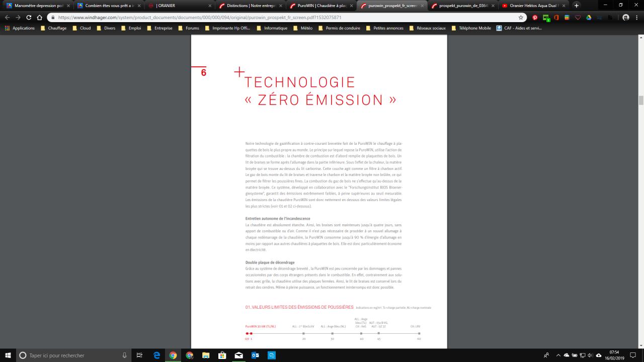Open the Chrome profile avatar
The image size is (644, 362).
pyautogui.click(x=626, y=17)
